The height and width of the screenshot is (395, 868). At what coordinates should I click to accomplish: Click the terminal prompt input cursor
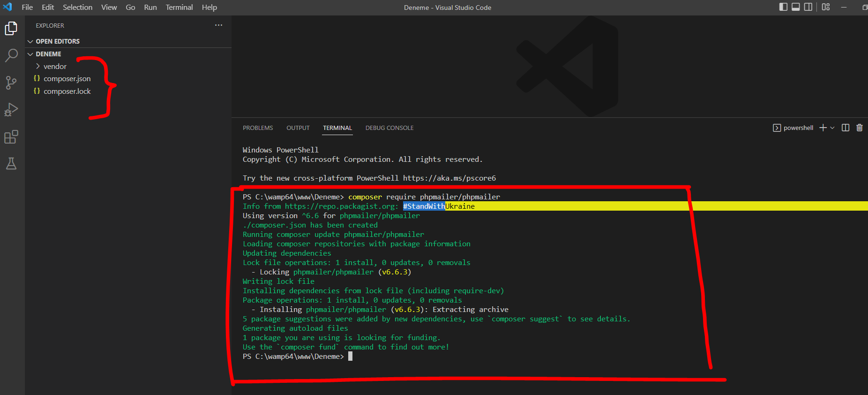point(350,357)
